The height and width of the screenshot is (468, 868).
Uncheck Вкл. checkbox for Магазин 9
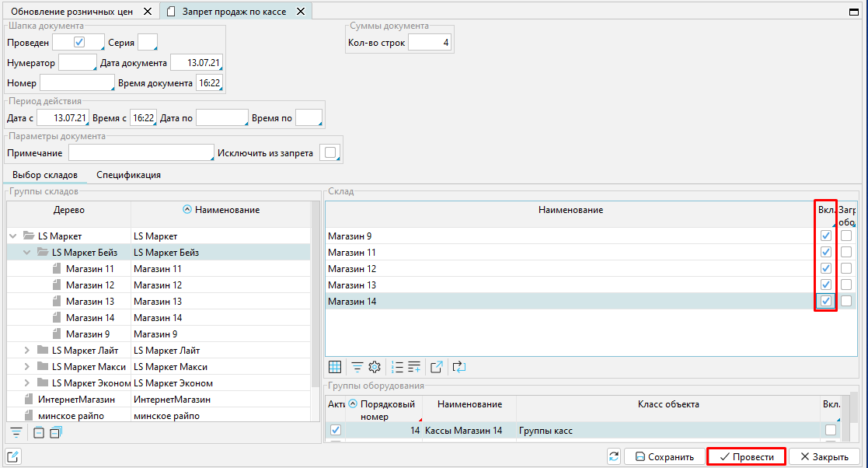pos(826,236)
